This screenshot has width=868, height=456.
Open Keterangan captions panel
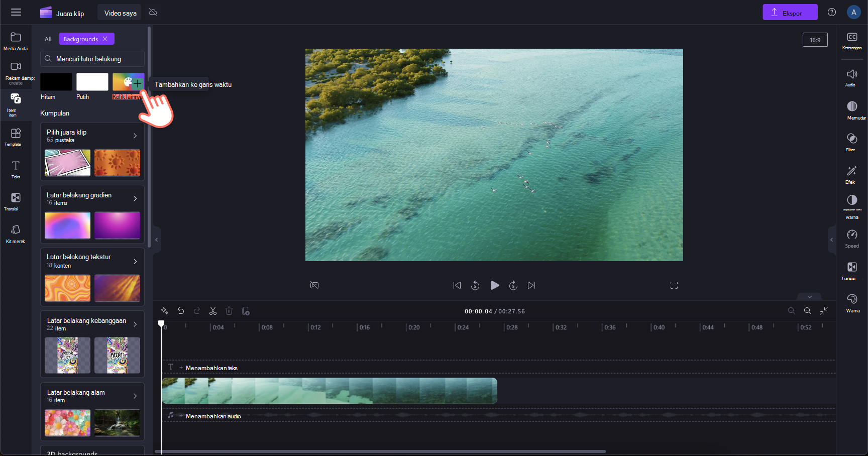point(852,41)
